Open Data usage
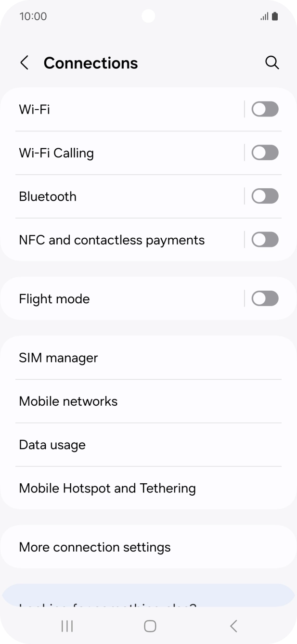Viewport: 297px width, 644px height. (x=52, y=444)
